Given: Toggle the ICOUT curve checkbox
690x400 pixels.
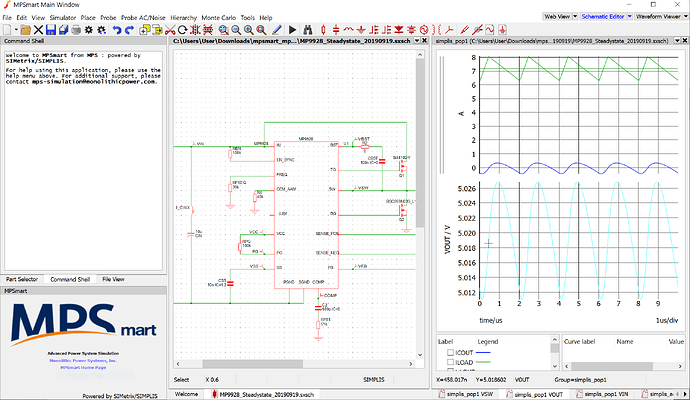Looking at the screenshot, I should [450, 352].
